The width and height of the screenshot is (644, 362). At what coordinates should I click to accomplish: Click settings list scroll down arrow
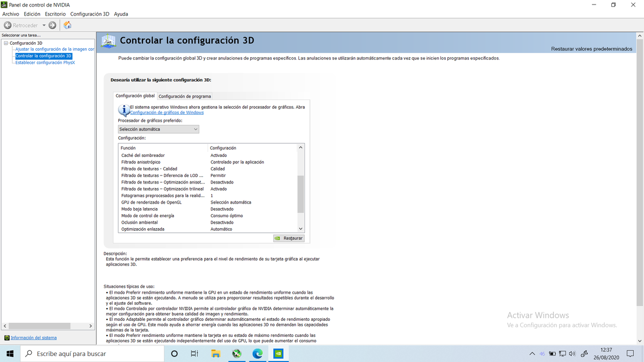coord(301,229)
